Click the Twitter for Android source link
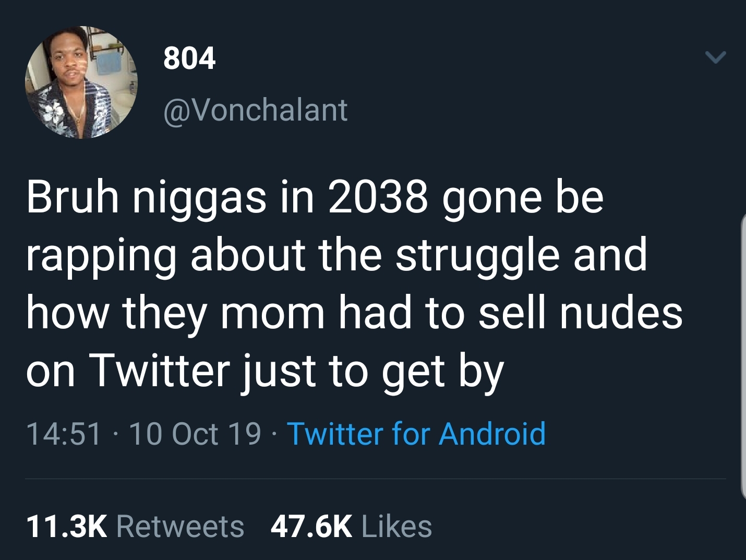 click(416, 434)
